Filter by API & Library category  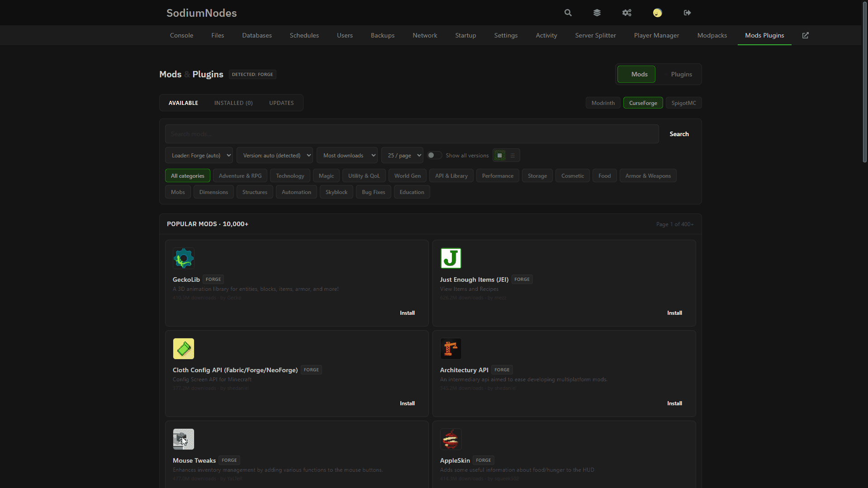click(451, 176)
